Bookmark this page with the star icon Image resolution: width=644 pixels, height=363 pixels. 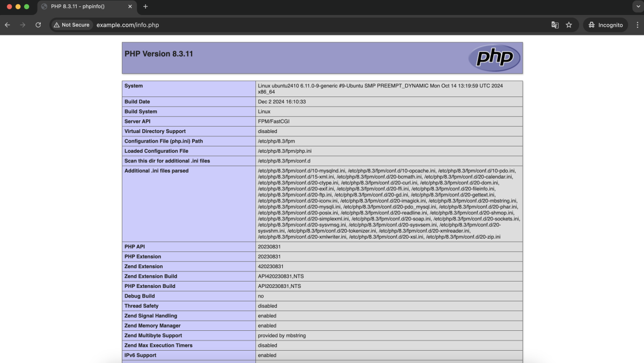pos(569,25)
